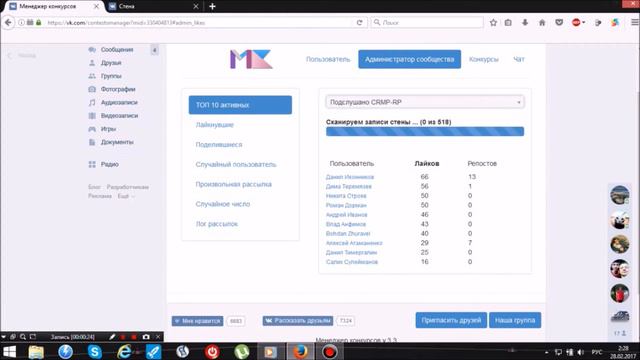Open the user profile with 56 likes

349,187
